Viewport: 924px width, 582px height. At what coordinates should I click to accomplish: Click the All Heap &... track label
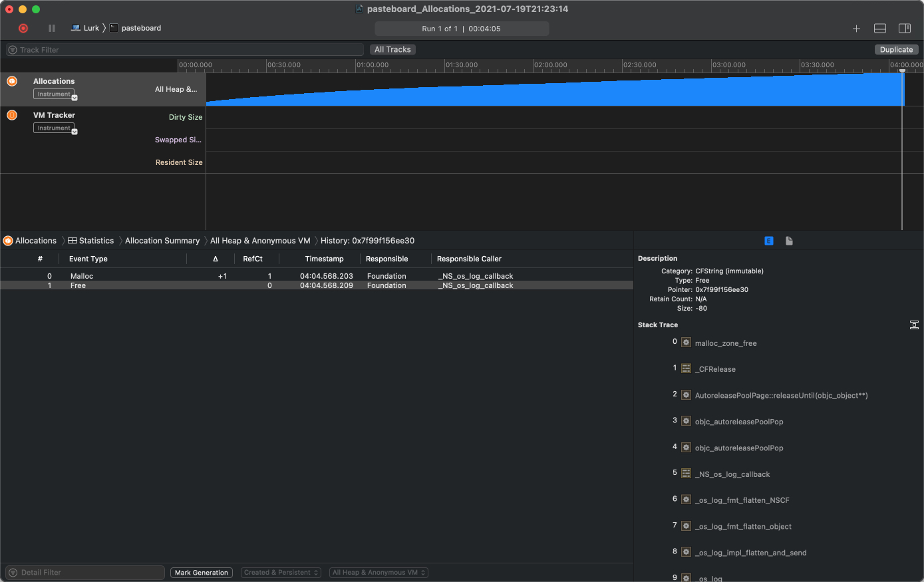(x=176, y=89)
